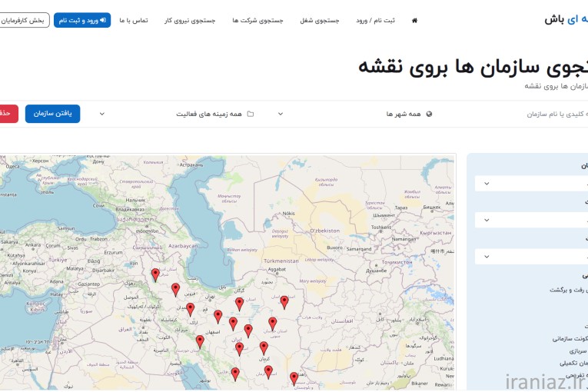Click the اصفهان label on the map

coord(213,332)
